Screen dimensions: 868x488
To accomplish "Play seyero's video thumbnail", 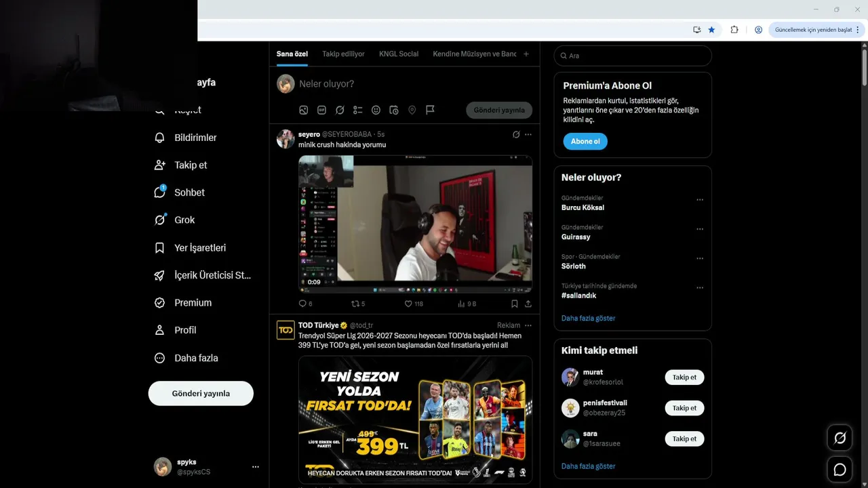I will coord(415,224).
